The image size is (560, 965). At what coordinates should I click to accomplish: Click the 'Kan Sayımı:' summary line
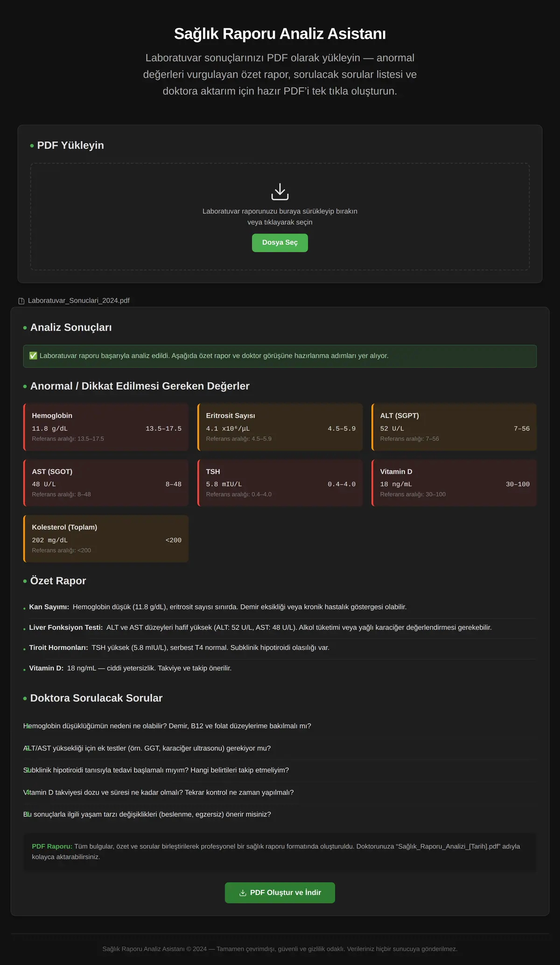click(x=280, y=607)
